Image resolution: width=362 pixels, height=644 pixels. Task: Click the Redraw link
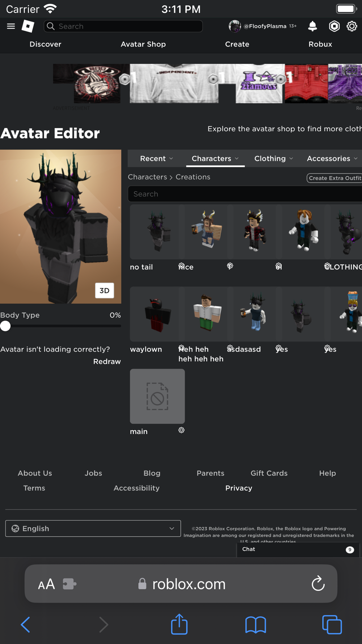click(107, 361)
